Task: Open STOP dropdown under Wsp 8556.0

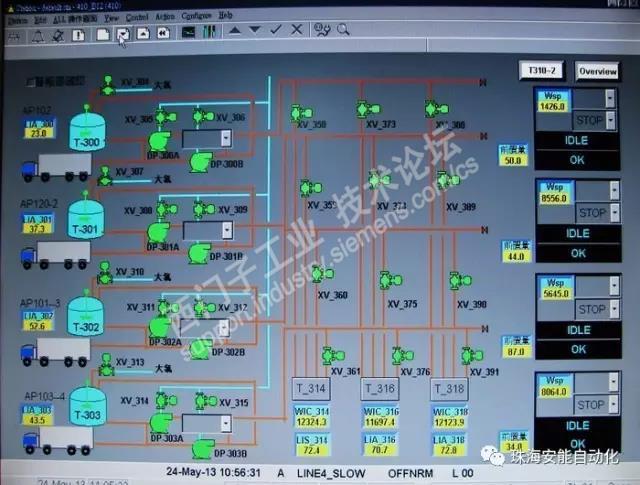Action: click(615, 213)
